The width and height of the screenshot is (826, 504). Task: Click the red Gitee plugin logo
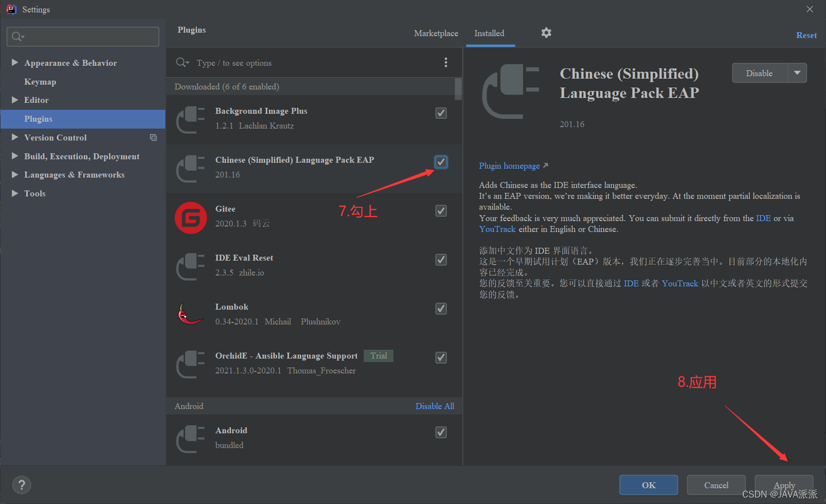click(x=191, y=218)
